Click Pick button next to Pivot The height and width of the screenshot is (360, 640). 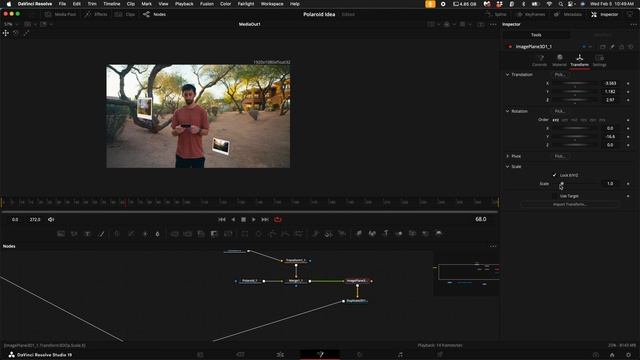pyautogui.click(x=561, y=156)
